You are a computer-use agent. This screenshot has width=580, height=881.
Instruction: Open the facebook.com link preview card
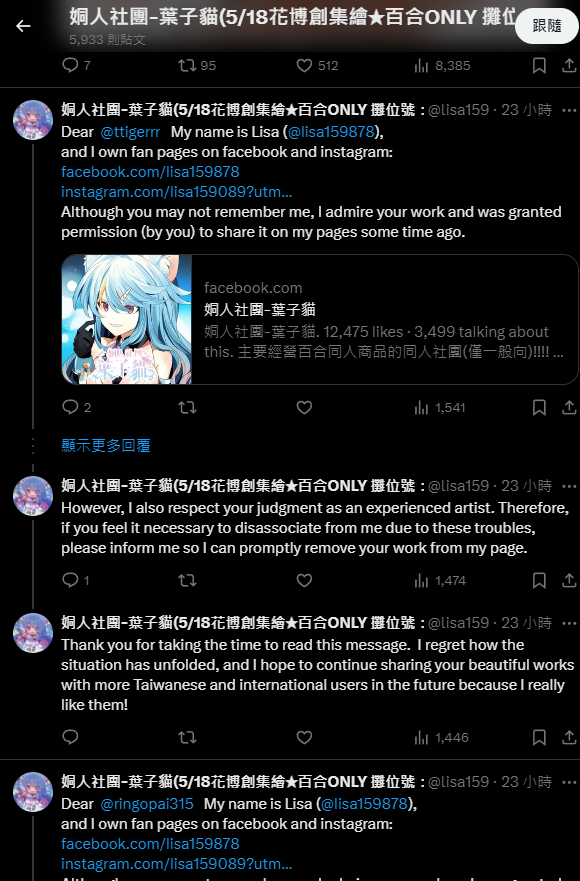(320, 319)
